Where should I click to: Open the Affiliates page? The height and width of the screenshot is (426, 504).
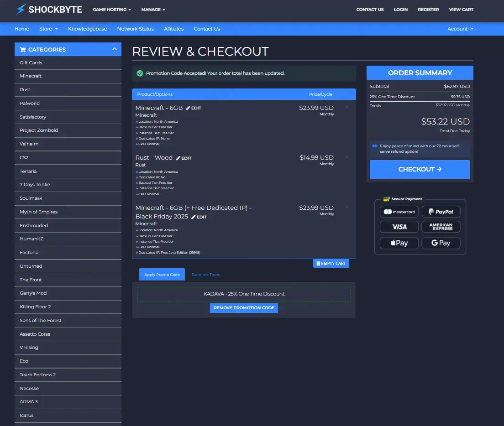173,29
